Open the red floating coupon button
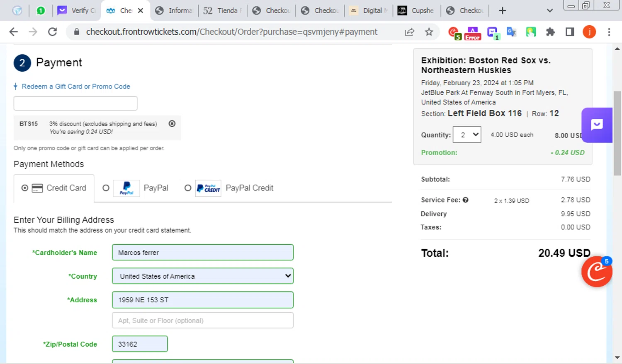 coord(597,272)
